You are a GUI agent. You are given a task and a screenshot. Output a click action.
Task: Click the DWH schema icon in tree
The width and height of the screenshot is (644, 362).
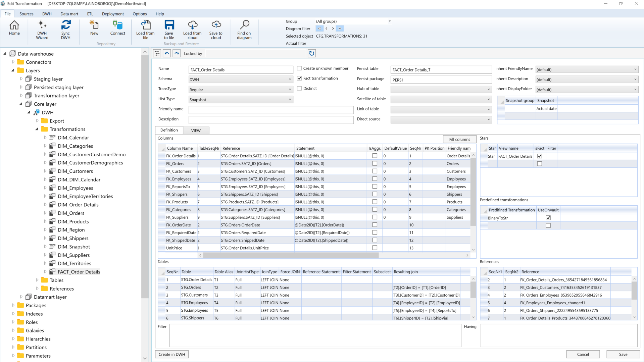[x=37, y=112]
